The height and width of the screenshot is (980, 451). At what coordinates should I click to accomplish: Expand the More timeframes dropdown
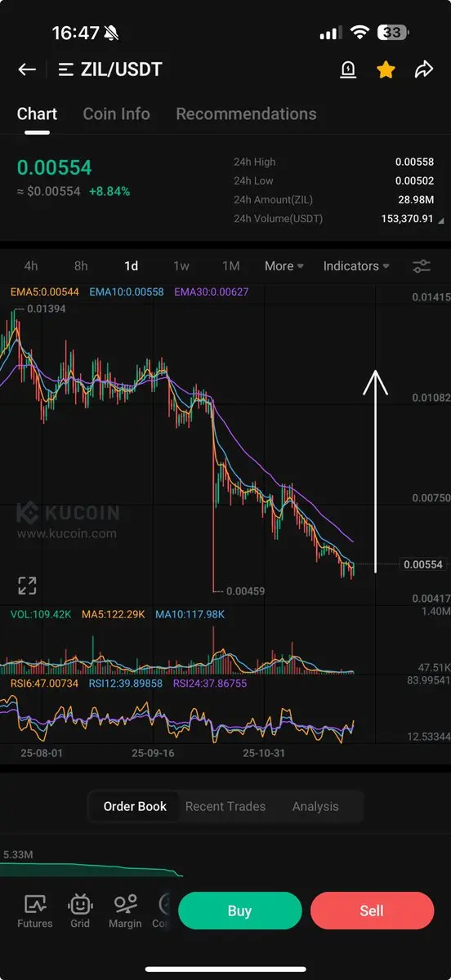[x=284, y=266]
